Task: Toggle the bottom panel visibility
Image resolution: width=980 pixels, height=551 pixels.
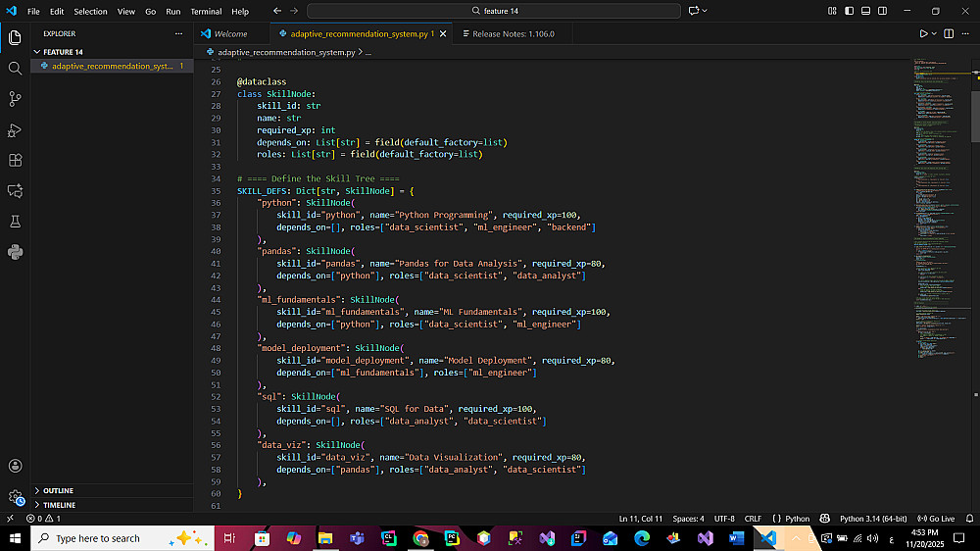Action: (x=865, y=11)
